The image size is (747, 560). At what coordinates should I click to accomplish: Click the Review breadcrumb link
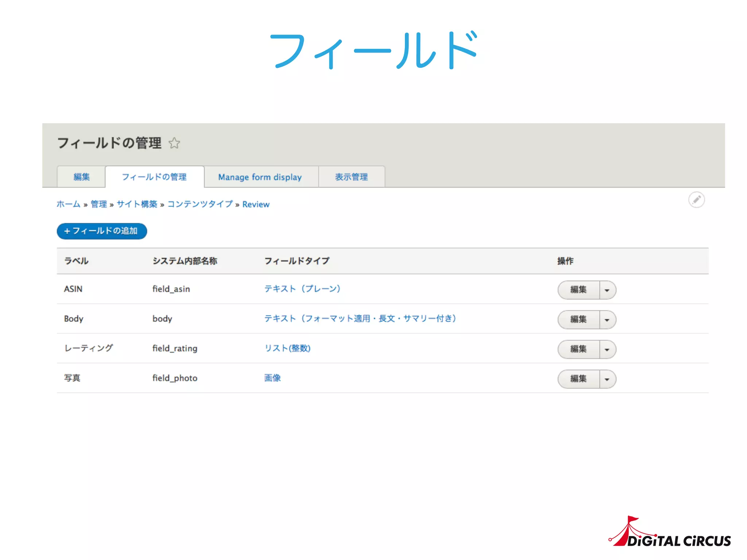256,204
